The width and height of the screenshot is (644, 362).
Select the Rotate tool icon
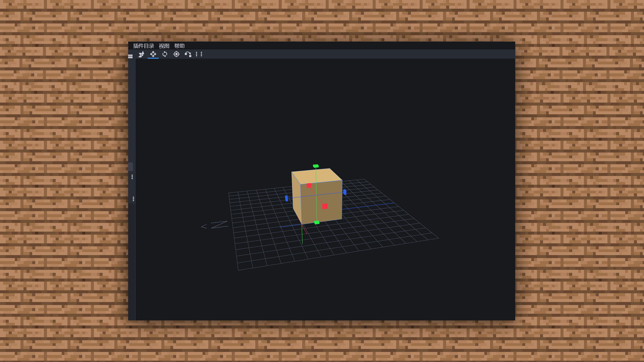click(165, 54)
